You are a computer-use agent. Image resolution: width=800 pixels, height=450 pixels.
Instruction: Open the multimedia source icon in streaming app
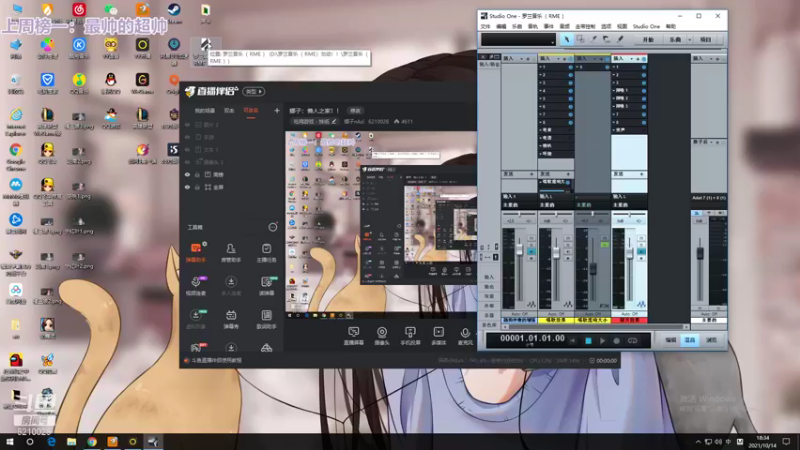[x=437, y=334]
